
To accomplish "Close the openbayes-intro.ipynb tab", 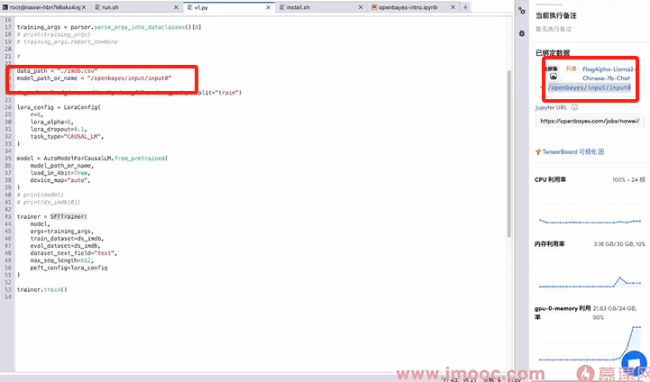I will (x=453, y=7).
